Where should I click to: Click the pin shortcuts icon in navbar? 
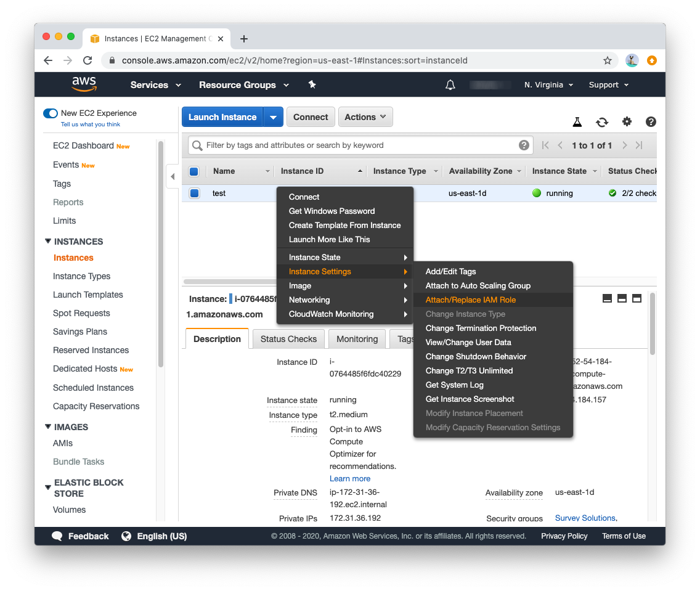(x=312, y=84)
